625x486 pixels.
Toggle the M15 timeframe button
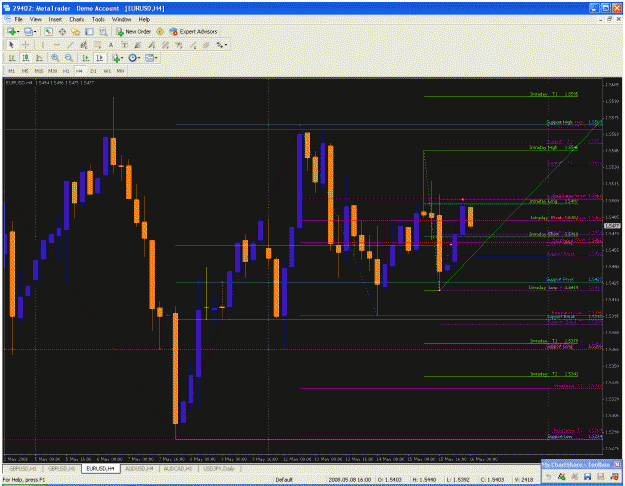(39, 71)
